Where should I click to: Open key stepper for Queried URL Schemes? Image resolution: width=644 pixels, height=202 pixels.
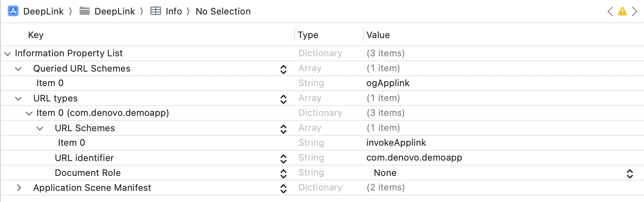pos(283,69)
